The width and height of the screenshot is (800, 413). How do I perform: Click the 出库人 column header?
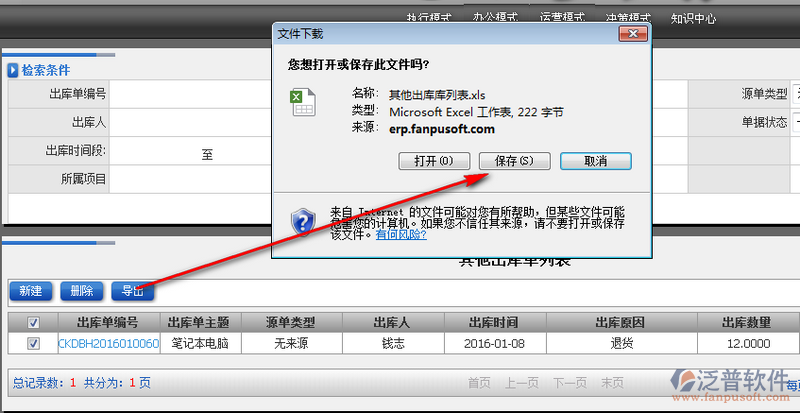click(x=393, y=323)
